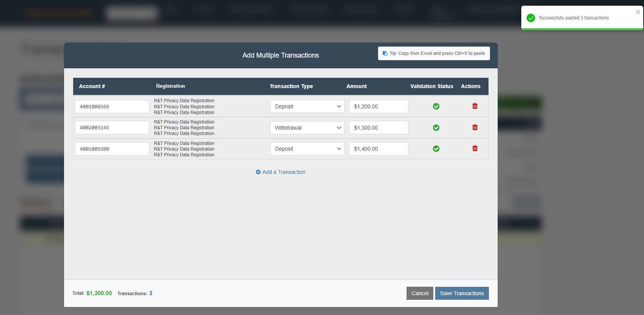Delete the transaction for account 4001009200

[475, 148]
